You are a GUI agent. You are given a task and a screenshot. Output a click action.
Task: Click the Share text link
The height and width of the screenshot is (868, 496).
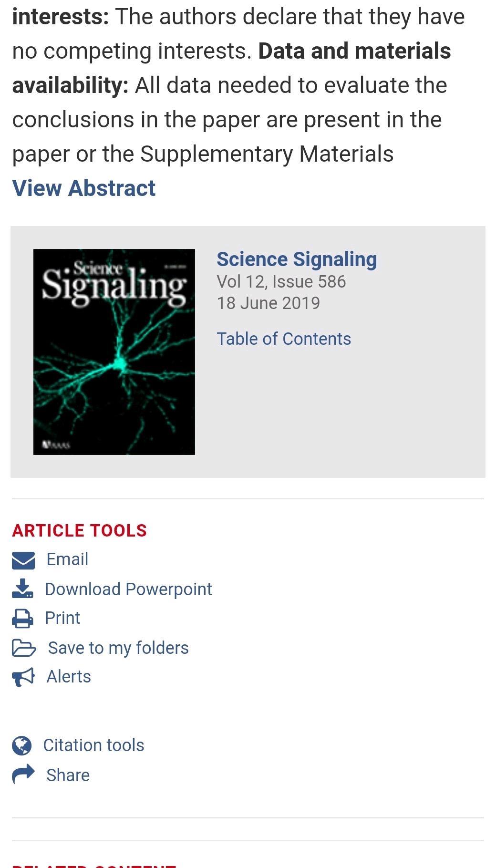pos(68,775)
